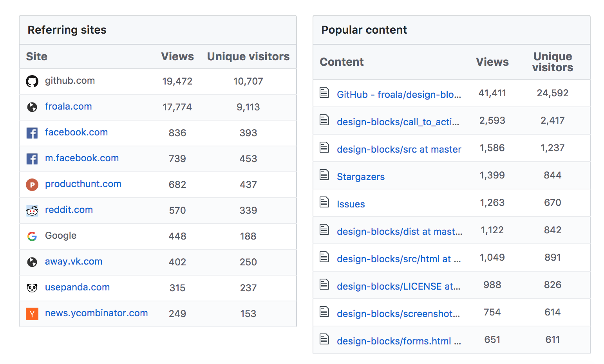
Task: Click the globe icon next to froala.com
Action: (32, 107)
